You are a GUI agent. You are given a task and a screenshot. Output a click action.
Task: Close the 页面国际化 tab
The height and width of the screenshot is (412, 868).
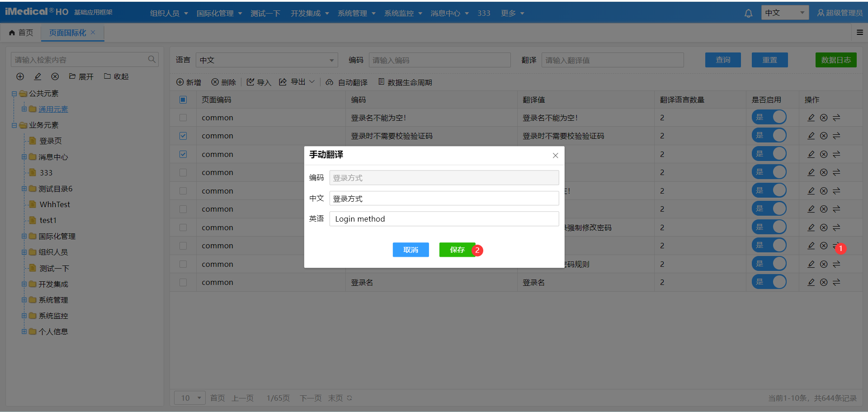pyautogui.click(x=93, y=32)
